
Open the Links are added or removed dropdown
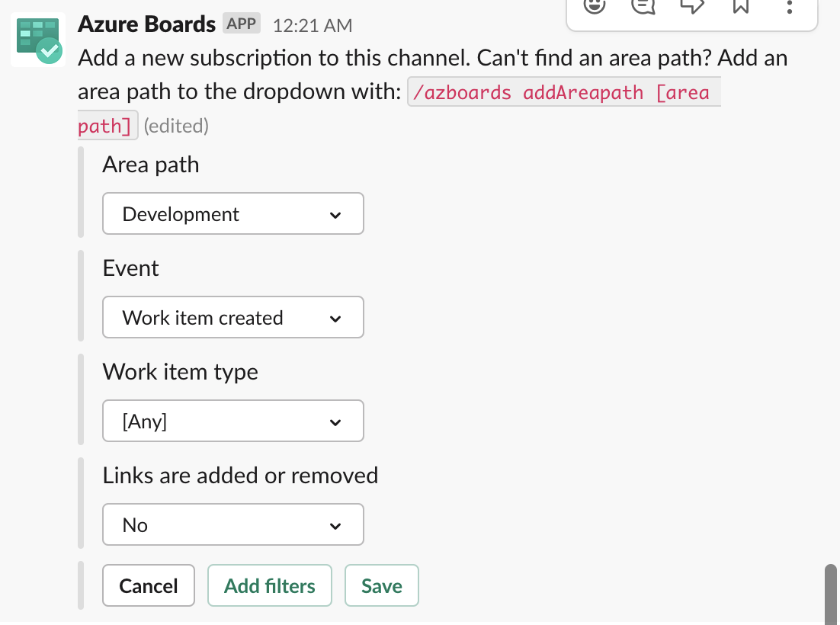[x=232, y=524]
